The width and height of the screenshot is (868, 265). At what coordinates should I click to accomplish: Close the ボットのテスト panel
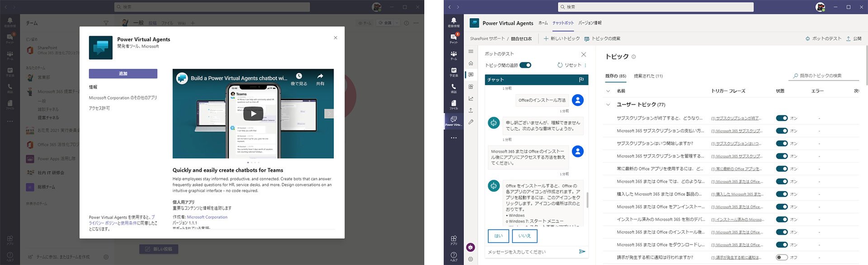point(583,54)
